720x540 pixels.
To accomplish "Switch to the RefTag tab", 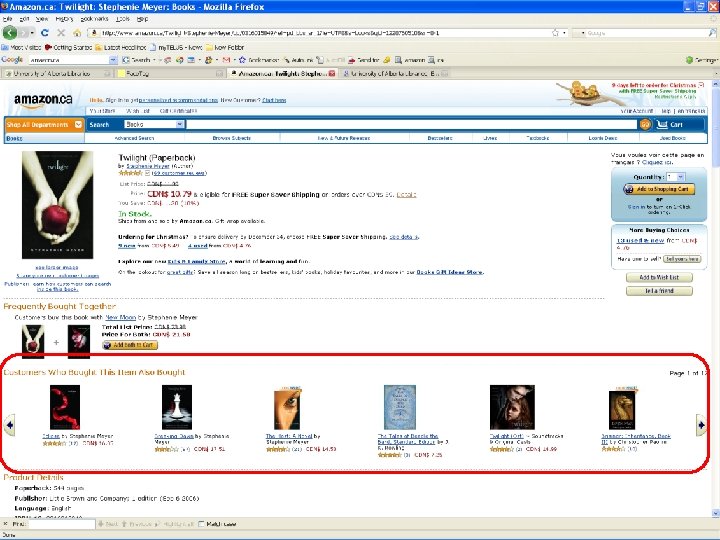I will [170, 73].
